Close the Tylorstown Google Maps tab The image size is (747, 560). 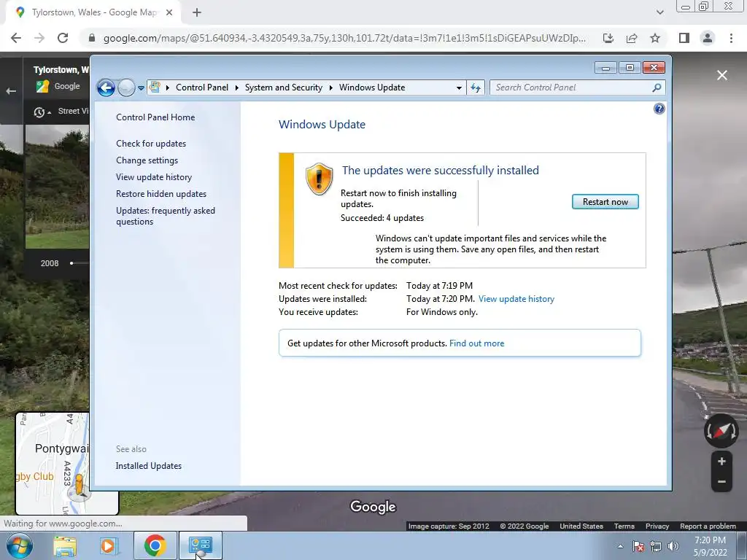pos(169,12)
